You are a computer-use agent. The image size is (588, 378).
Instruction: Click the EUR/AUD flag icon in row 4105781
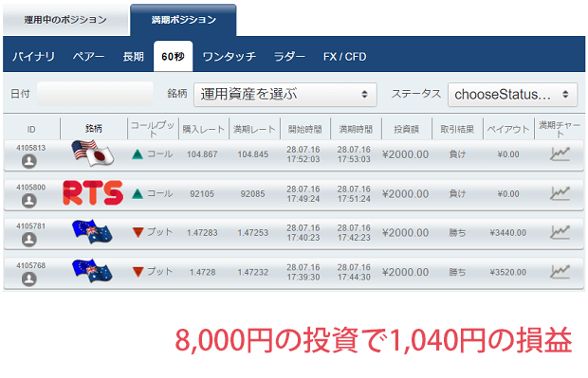[x=92, y=232]
